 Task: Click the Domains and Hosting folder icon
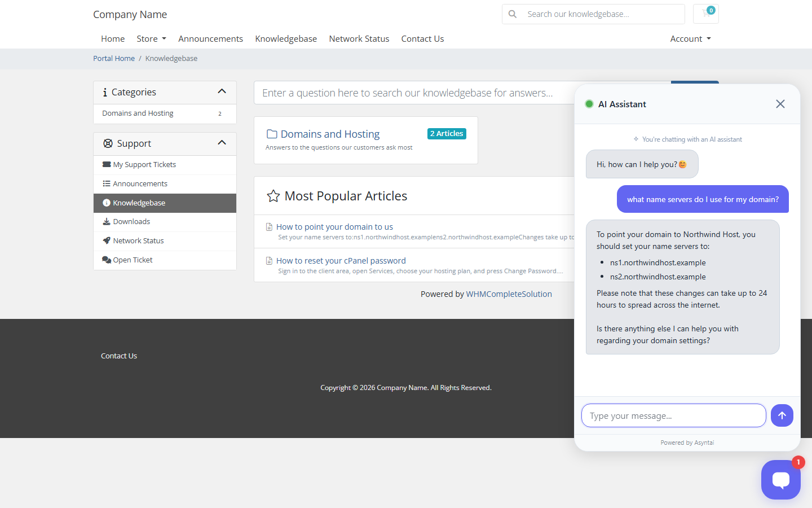(x=272, y=134)
